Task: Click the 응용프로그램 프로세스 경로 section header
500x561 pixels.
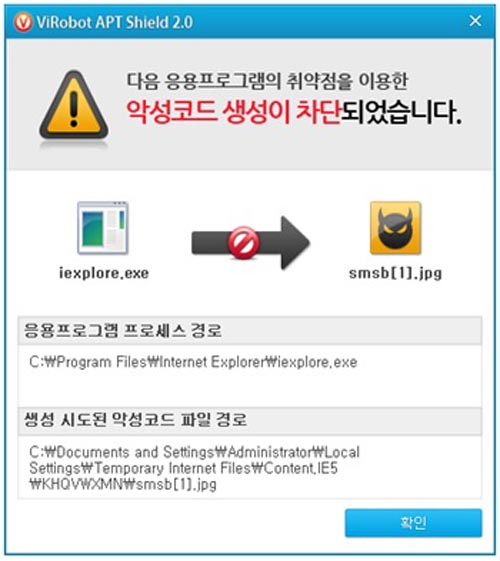Action: 123,330
